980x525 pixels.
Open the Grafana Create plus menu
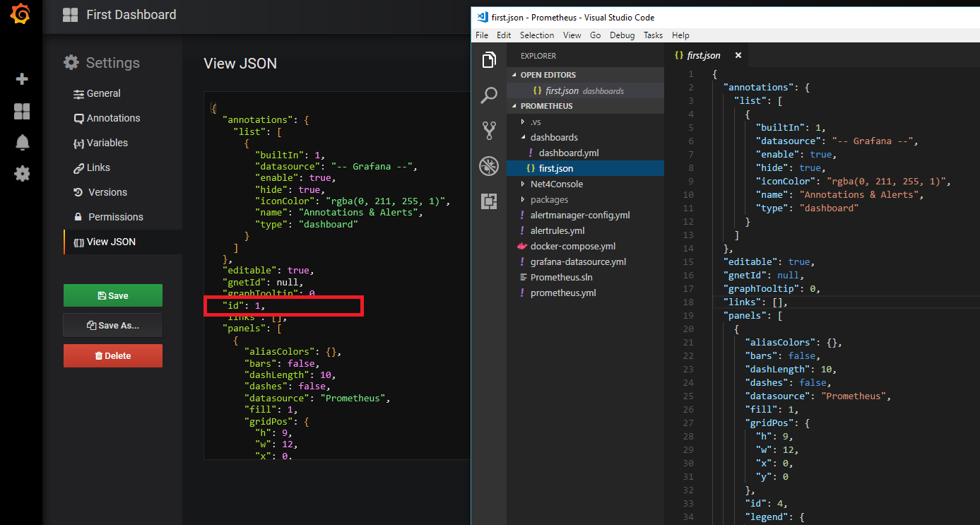click(22, 79)
